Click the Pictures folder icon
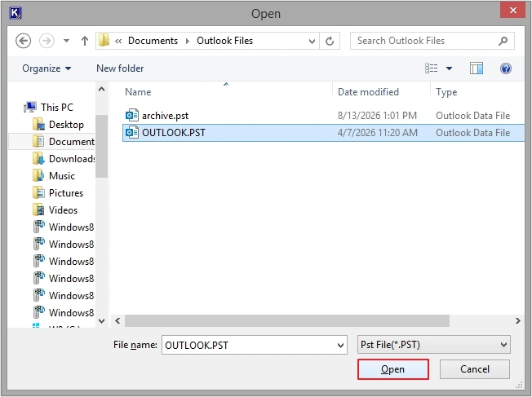Screen dimensions: 532x397 coord(38,193)
